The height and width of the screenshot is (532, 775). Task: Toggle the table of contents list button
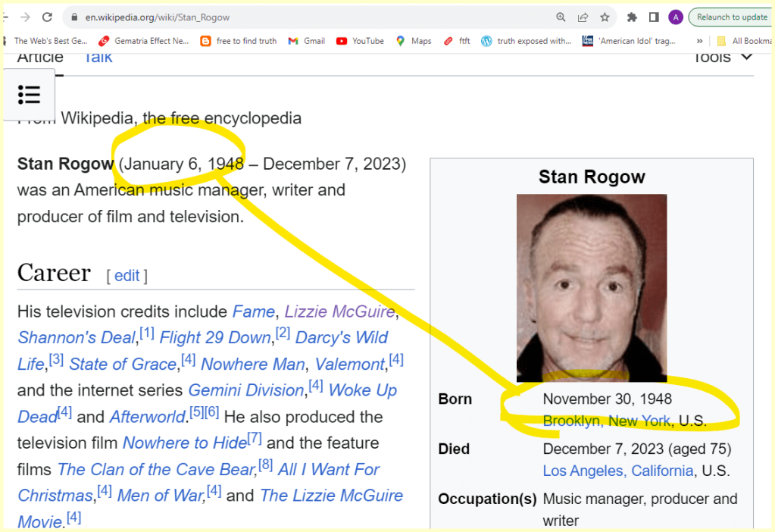click(30, 95)
